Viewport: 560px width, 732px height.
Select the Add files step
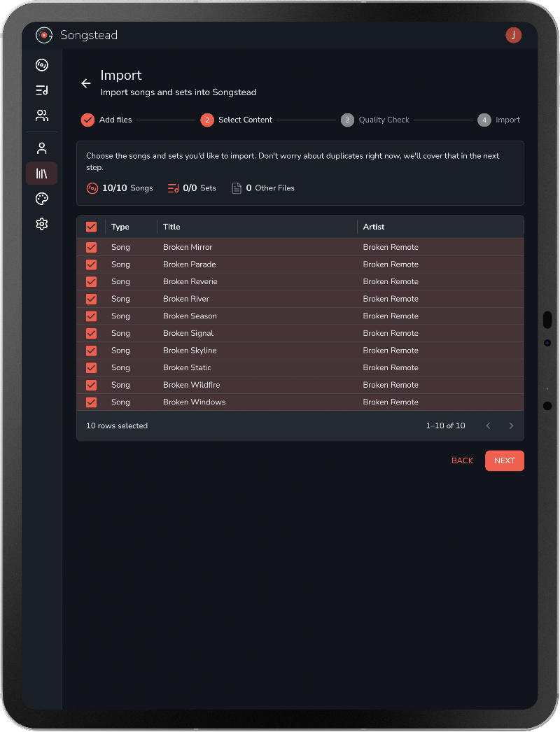click(x=106, y=120)
